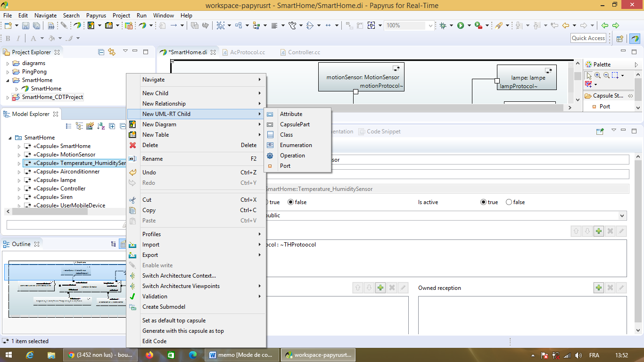Open the Chrome taskbar window button

[101, 355]
